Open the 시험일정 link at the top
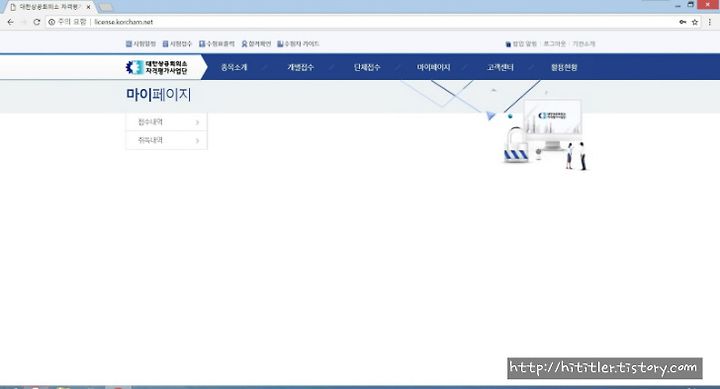720x389 pixels. click(141, 44)
